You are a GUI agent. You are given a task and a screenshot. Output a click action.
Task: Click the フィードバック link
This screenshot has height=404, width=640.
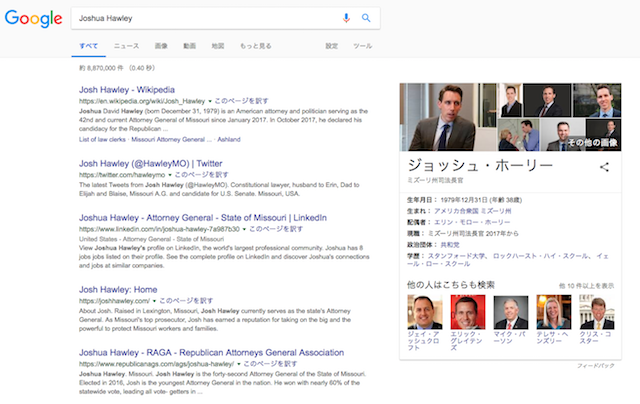596,366
